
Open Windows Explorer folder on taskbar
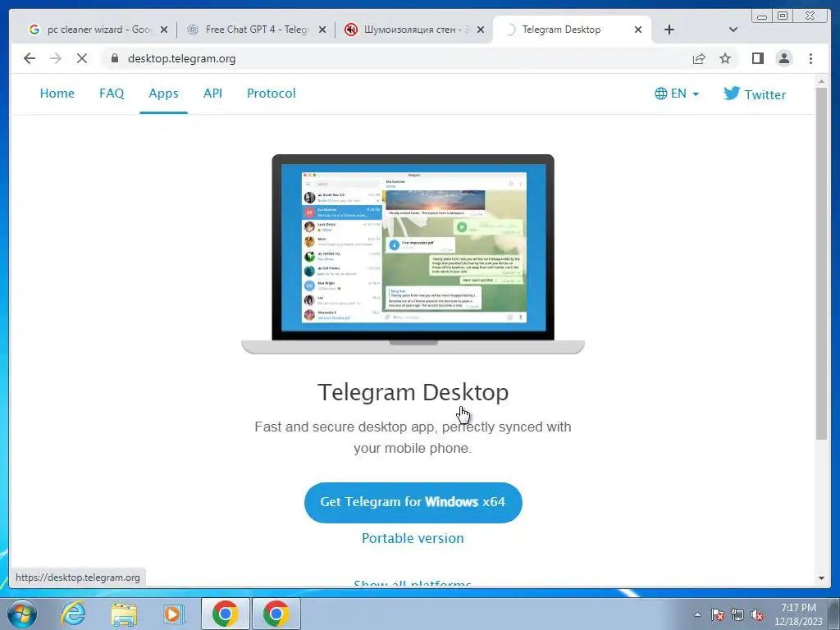124,614
